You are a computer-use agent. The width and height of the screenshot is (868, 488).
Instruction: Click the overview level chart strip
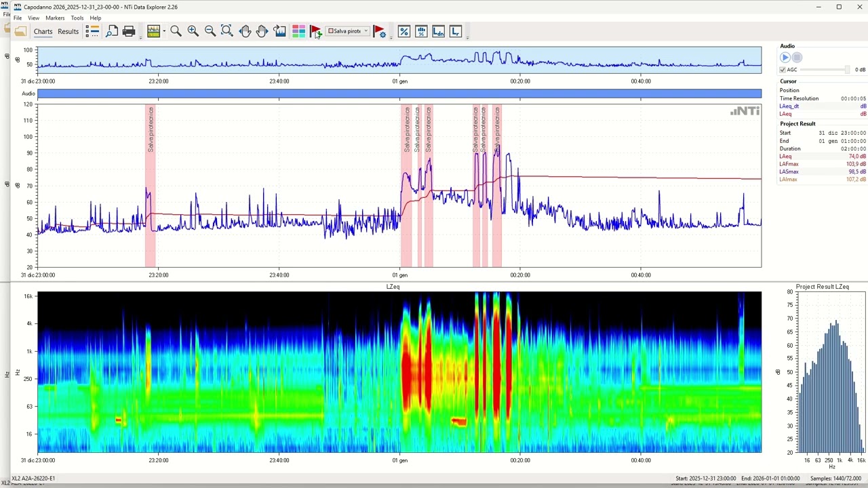point(399,60)
